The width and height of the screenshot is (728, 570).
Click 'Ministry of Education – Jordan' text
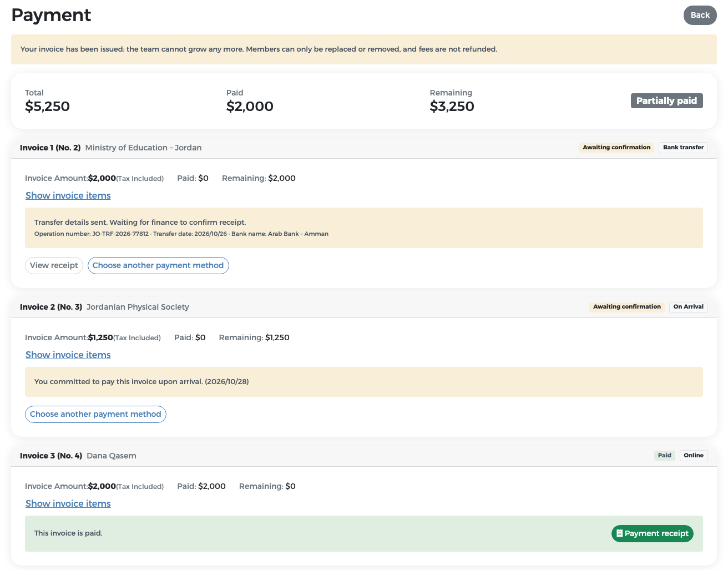(143, 148)
